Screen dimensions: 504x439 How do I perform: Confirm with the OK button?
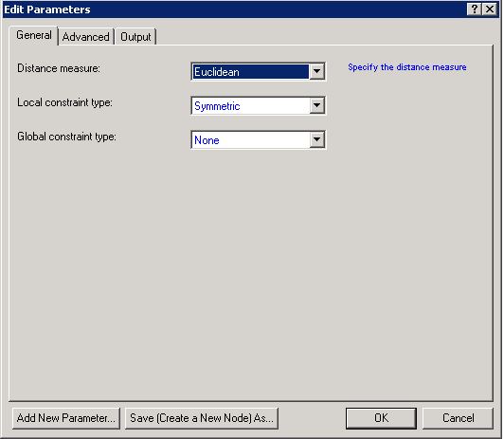tap(381, 418)
